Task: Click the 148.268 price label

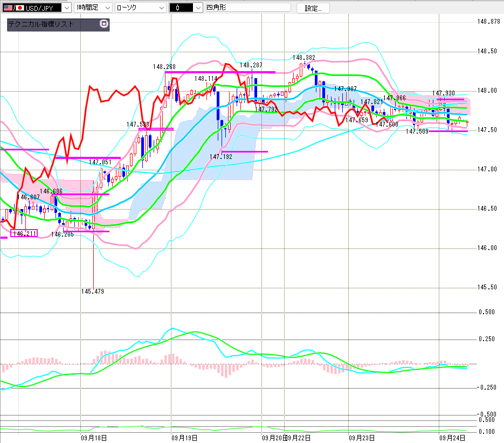Action: click(164, 67)
